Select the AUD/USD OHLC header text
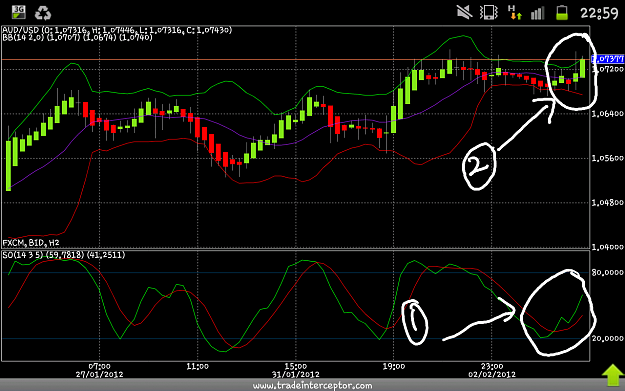 (x=117, y=30)
